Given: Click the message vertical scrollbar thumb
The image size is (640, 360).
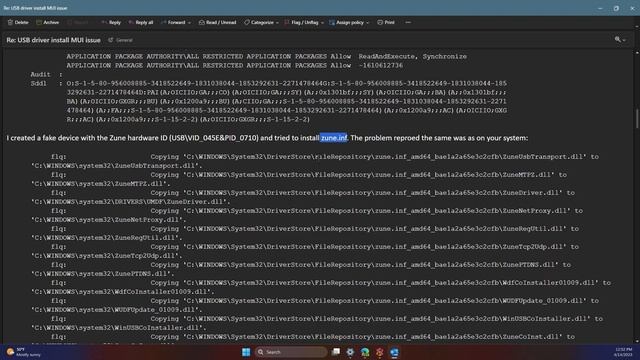Looking at the screenshot, I should 637,118.
